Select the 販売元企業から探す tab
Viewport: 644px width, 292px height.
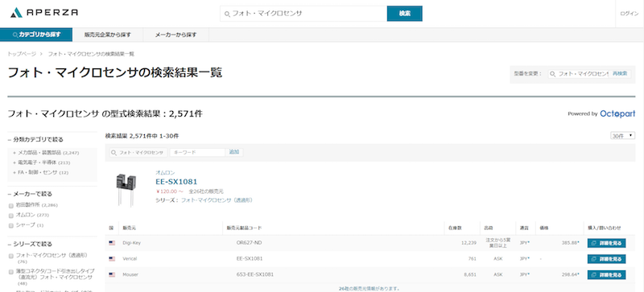point(108,35)
